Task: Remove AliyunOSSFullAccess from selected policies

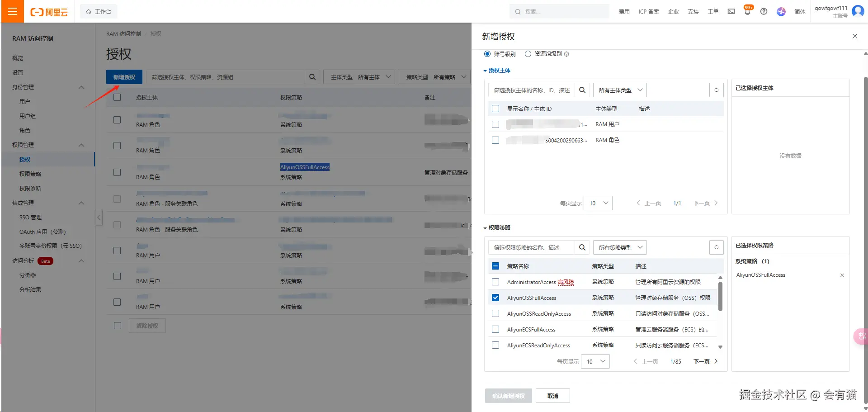Action: coord(842,275)
